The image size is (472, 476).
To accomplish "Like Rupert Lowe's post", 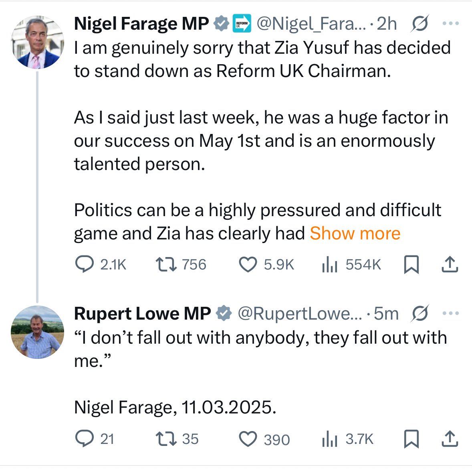I will pos(248,439).
